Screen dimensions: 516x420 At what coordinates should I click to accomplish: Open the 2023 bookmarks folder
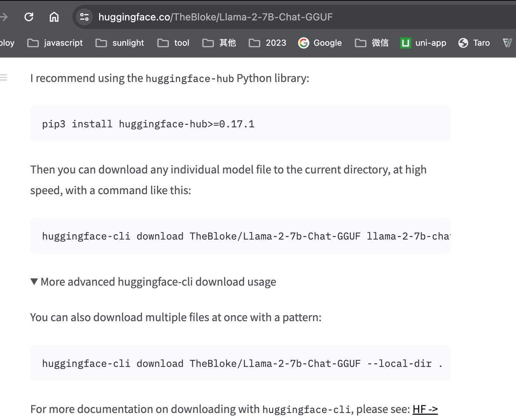tap(267, 43)
